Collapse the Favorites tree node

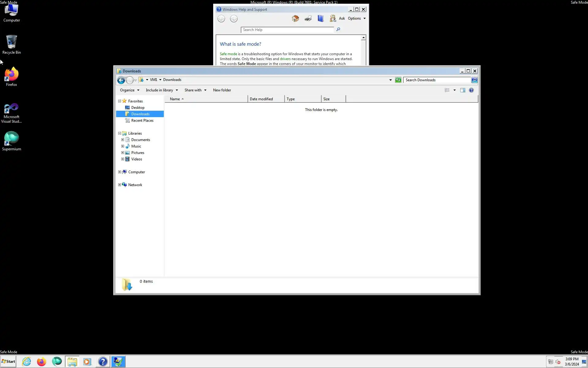point(120,101)
